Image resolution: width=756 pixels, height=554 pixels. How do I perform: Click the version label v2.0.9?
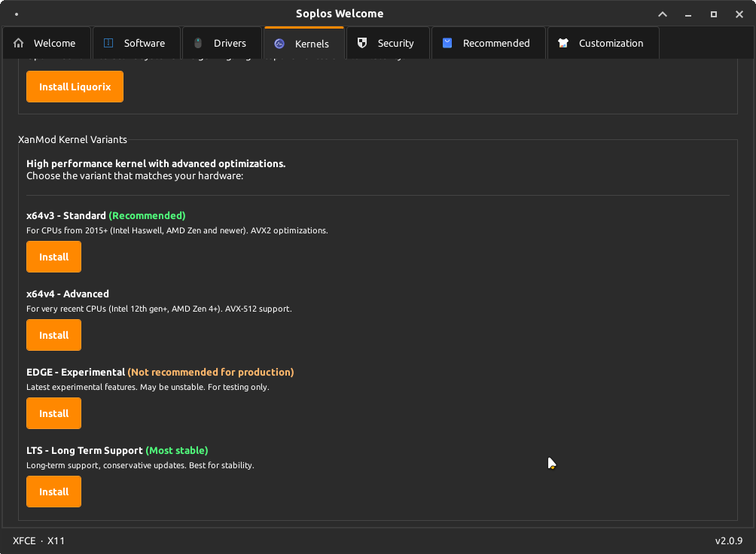pos(729,541)
